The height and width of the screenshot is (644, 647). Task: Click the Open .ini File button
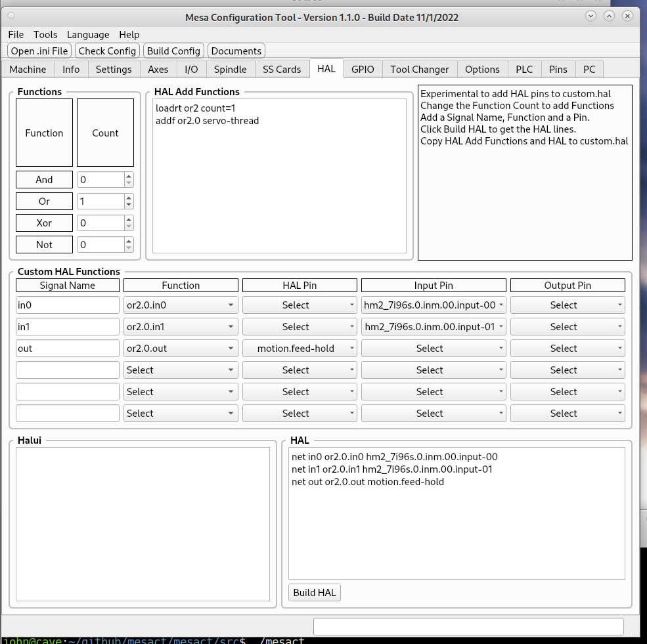(39, 51)
